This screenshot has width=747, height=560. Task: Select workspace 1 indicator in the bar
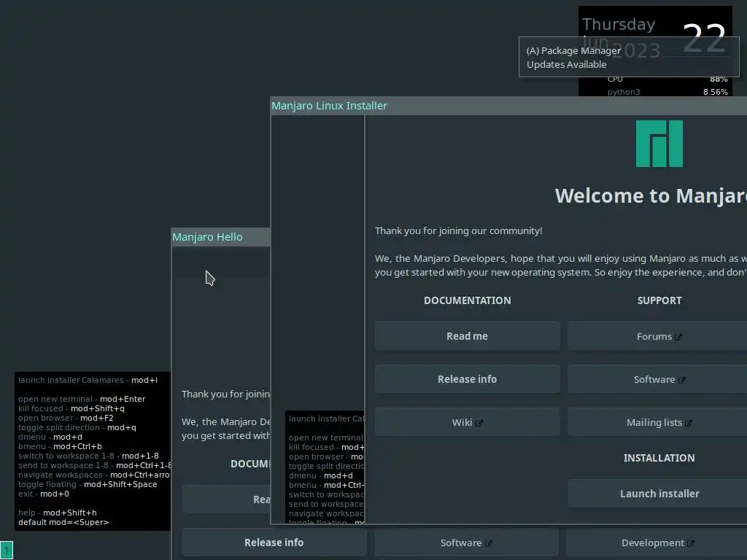pos(7,551)
